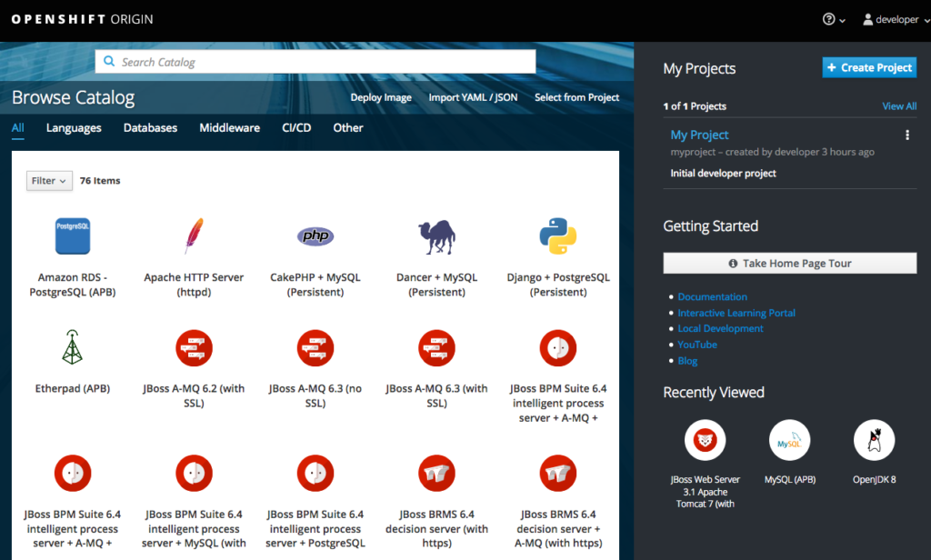The image size is (931, 560).
Task: Open the Amazon RDS PostgreSQL catalog icon
Action: click(73, 236)
